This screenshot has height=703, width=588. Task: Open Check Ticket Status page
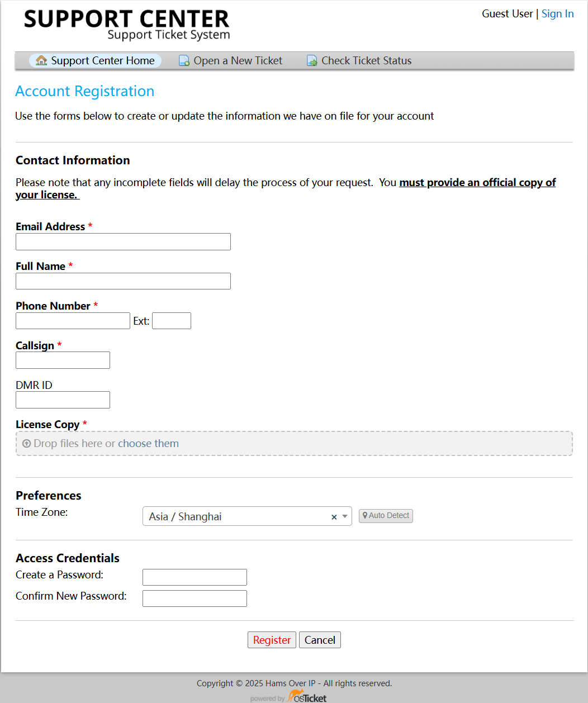[x=366, y=60]
